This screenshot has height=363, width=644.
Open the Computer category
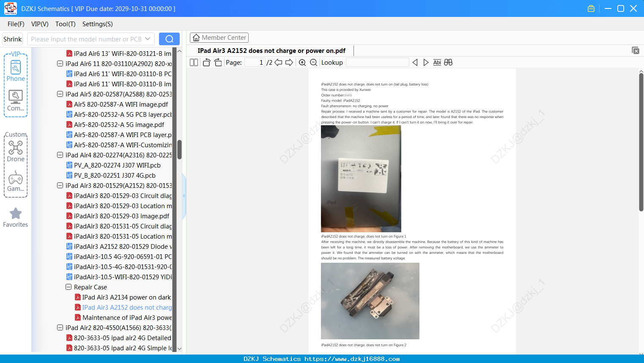pos(16,101)
